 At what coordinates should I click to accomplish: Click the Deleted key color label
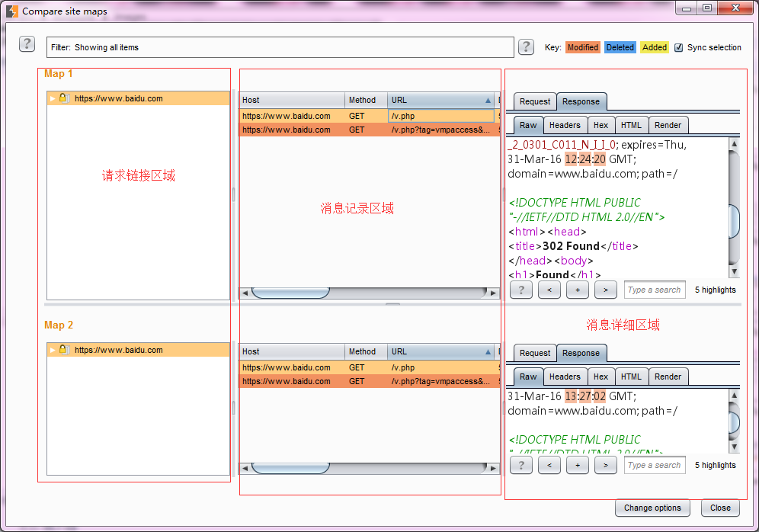[620, 47]
